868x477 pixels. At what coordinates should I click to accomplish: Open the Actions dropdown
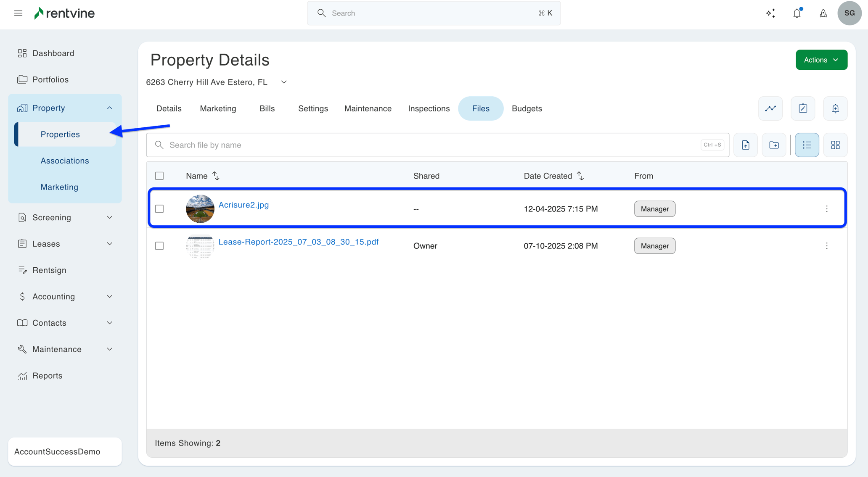[x=821, y=60]
